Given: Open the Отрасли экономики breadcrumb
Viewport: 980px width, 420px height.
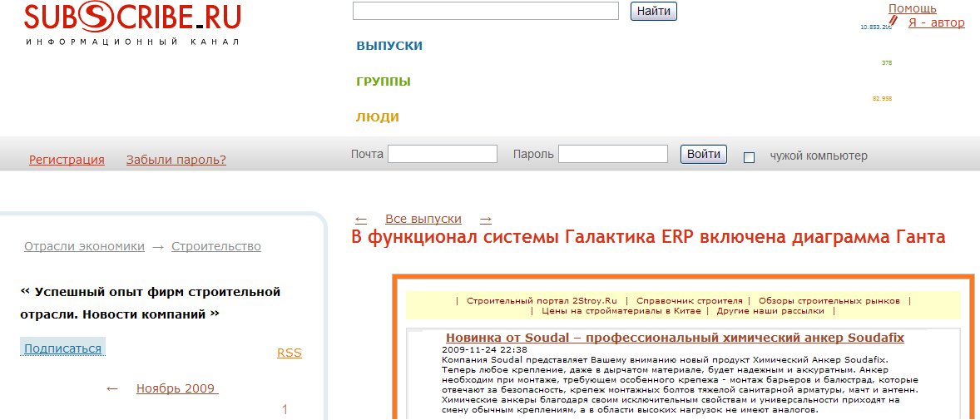Looking at the screenshot, I should [84, 246].
